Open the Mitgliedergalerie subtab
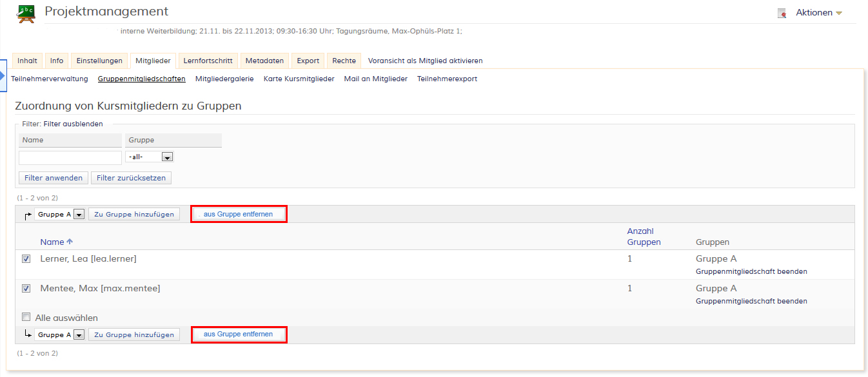Viewport: 868px width, 377px height. (x=224, y=79)
